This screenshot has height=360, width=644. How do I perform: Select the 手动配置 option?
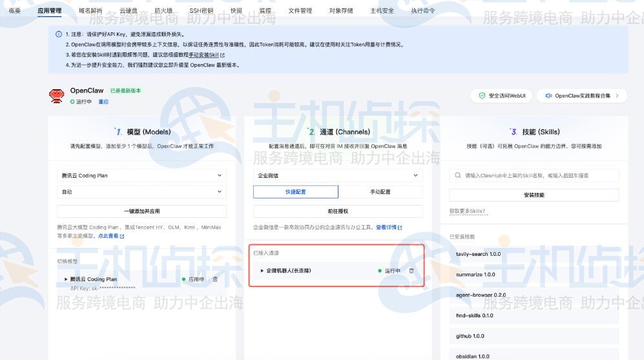(380, 192)
